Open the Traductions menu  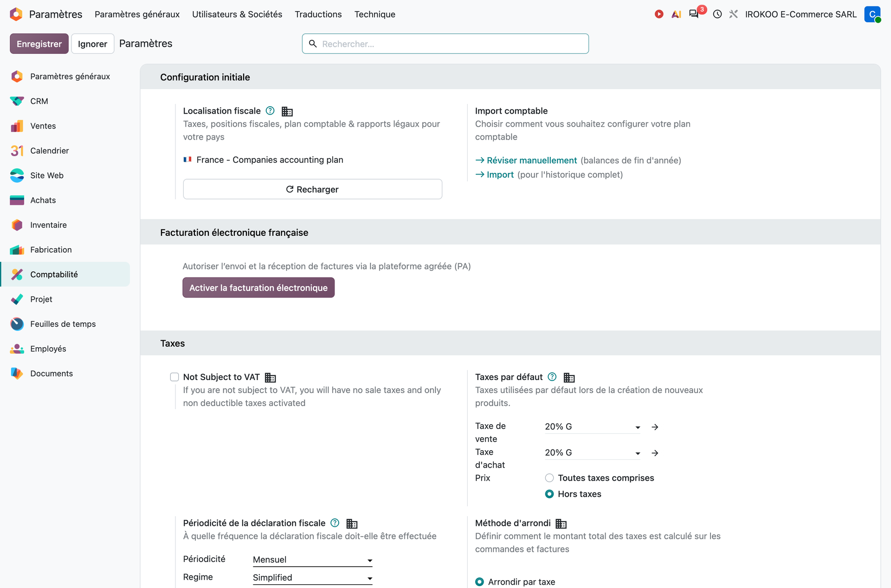[318, 14]
